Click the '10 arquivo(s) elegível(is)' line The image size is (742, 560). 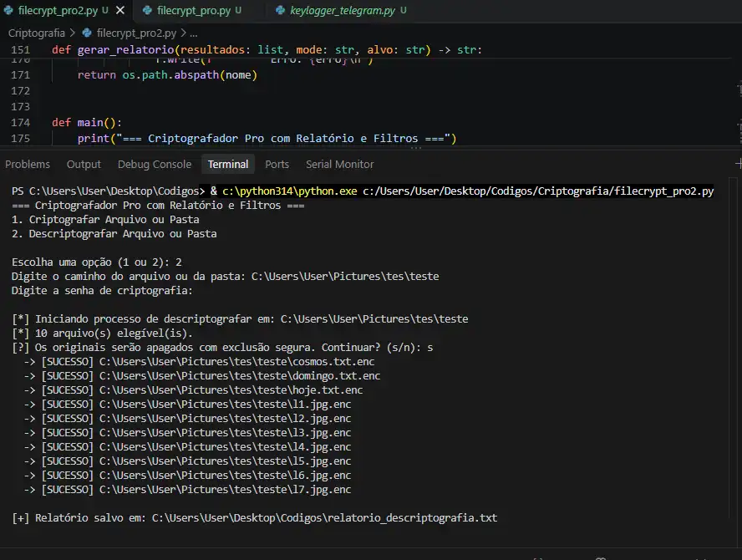(102, 333)
